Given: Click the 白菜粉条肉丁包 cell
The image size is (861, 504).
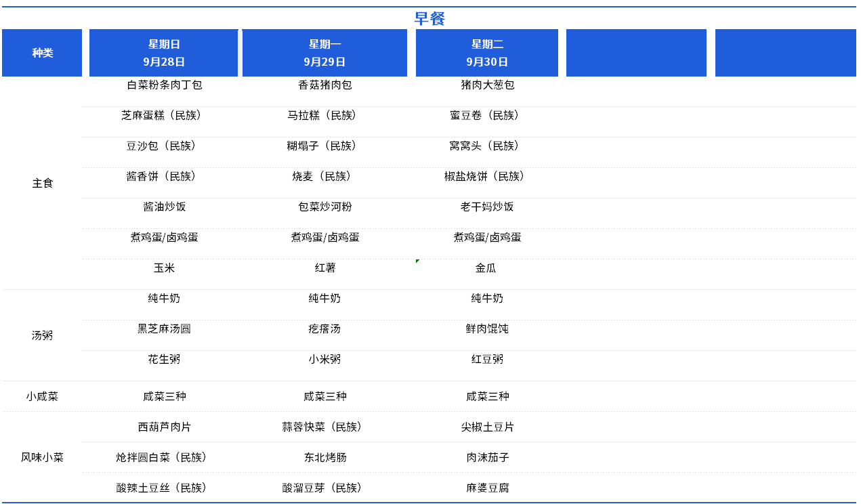Looking at the screenshot, I should coord(164,85).
